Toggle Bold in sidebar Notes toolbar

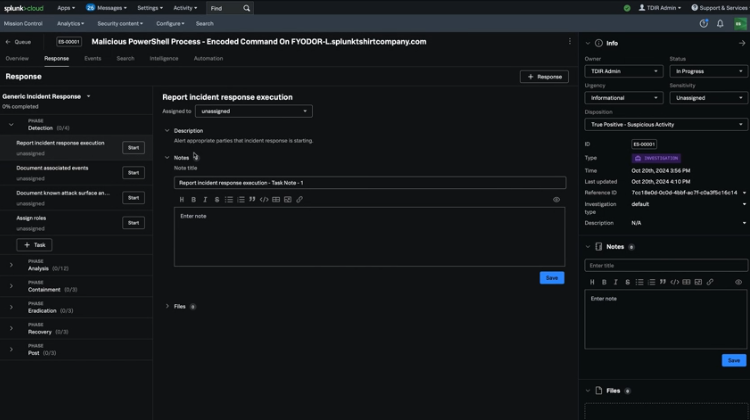pos(604,282)
